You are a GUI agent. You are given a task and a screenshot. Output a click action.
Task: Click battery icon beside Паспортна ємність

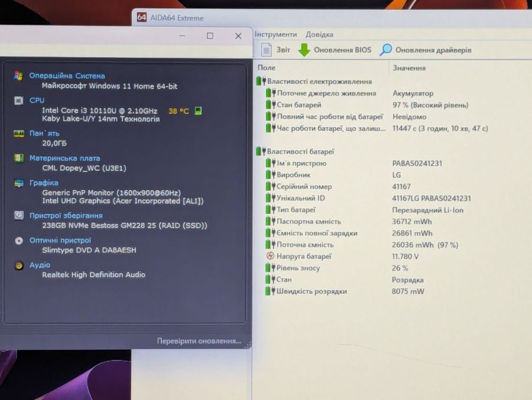[270, 221]
